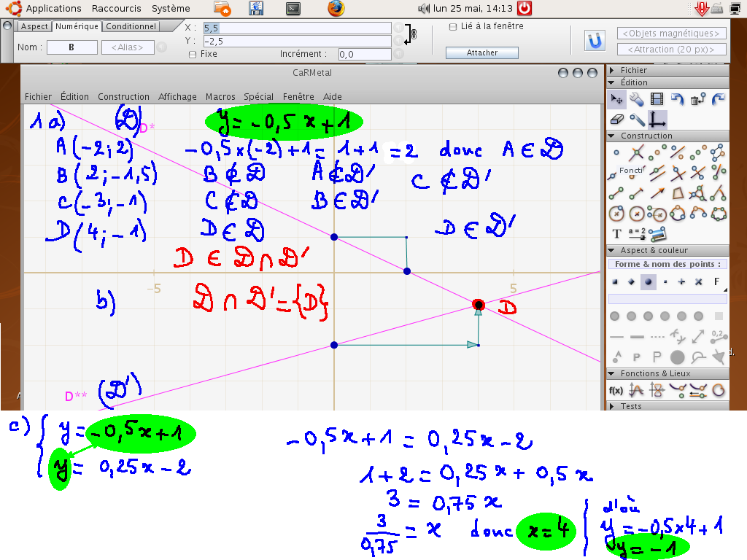Click the f(x) function tool
The width and height of the screenshot is (747, 560).
pyautogui.click(x=616, y=390)
